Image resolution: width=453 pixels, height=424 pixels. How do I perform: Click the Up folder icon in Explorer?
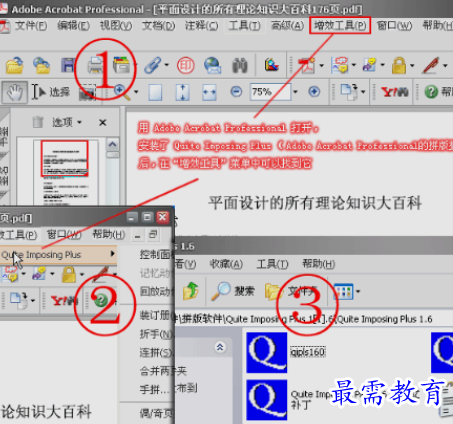[191, 291]
